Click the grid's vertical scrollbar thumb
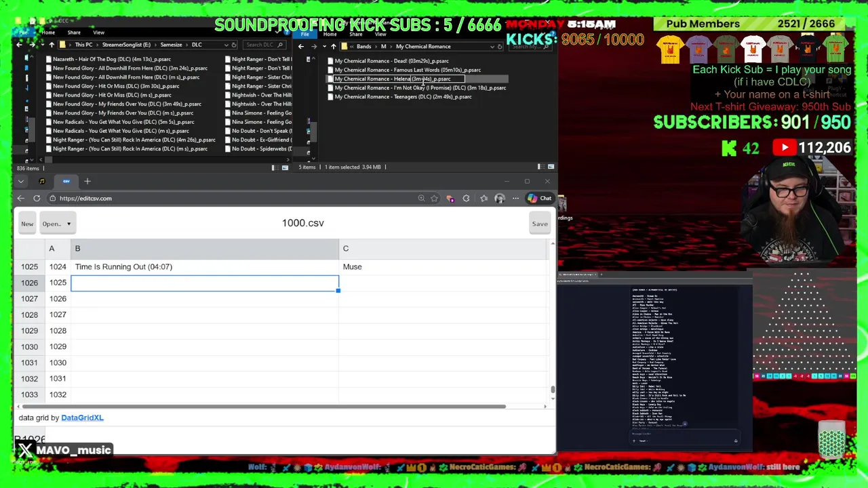This screenshot has width=868, height=488. [x=553, y=389]
